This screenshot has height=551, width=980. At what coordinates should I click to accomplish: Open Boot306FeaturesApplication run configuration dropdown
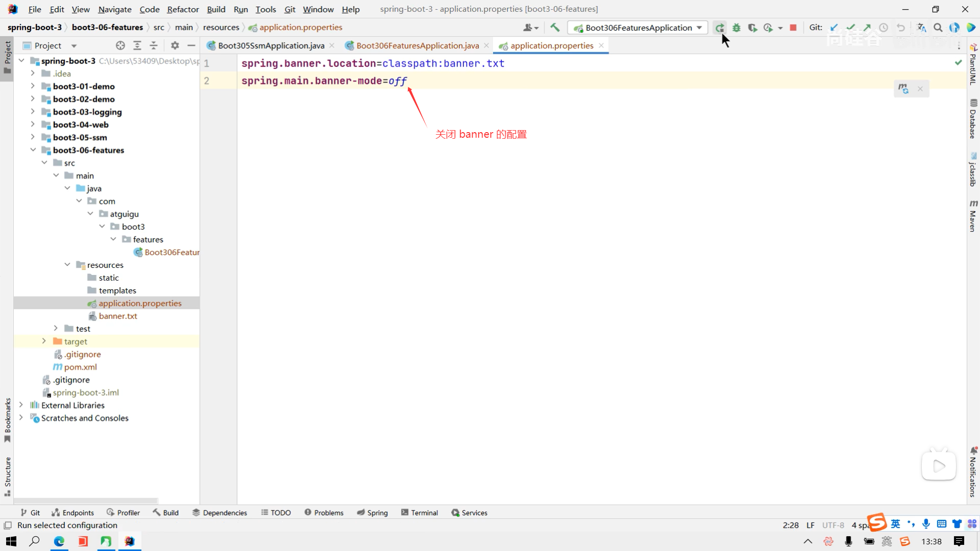point(639,28)
